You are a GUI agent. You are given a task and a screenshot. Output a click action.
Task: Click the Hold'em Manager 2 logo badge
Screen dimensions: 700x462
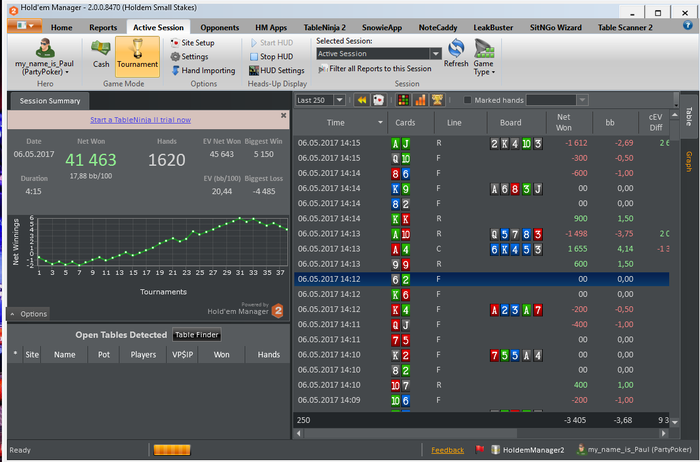tap(277, 310)
